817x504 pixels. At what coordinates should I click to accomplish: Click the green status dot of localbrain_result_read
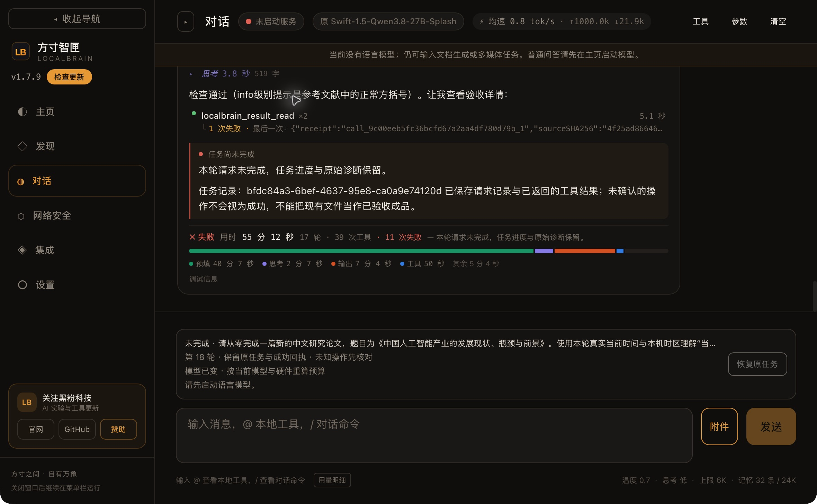pos(194,113)
